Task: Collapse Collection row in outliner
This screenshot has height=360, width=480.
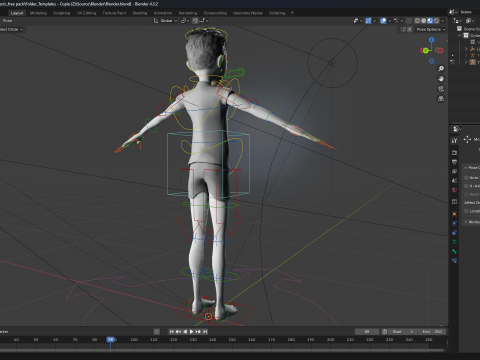Action: coord(460,35)
